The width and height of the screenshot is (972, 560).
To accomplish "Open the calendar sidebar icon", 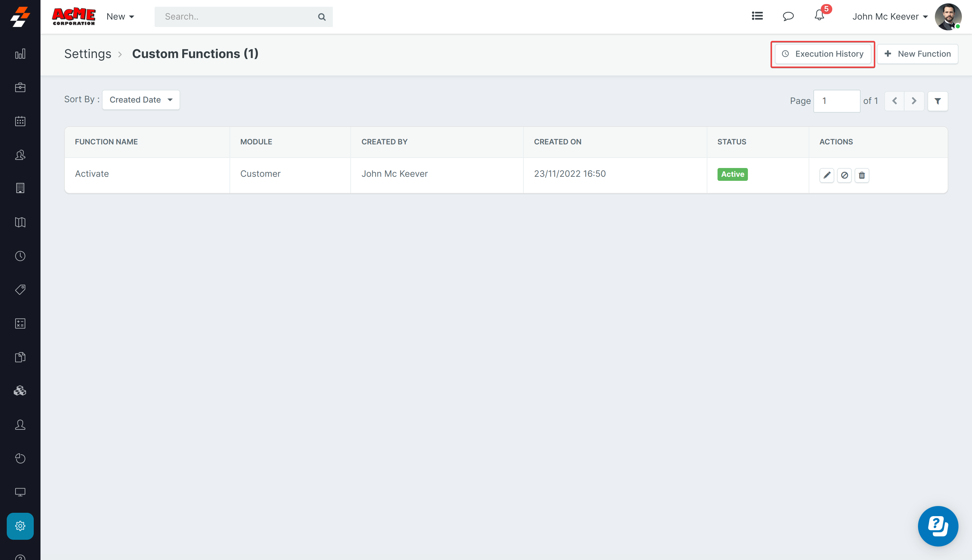I will click(x=20, y=121).
